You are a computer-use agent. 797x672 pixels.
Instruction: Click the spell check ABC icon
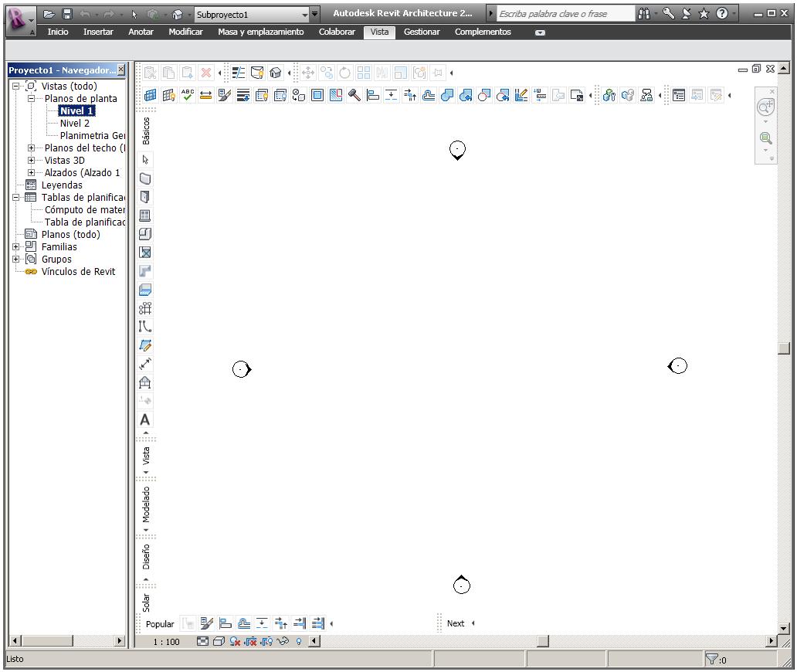click(187, 96)
